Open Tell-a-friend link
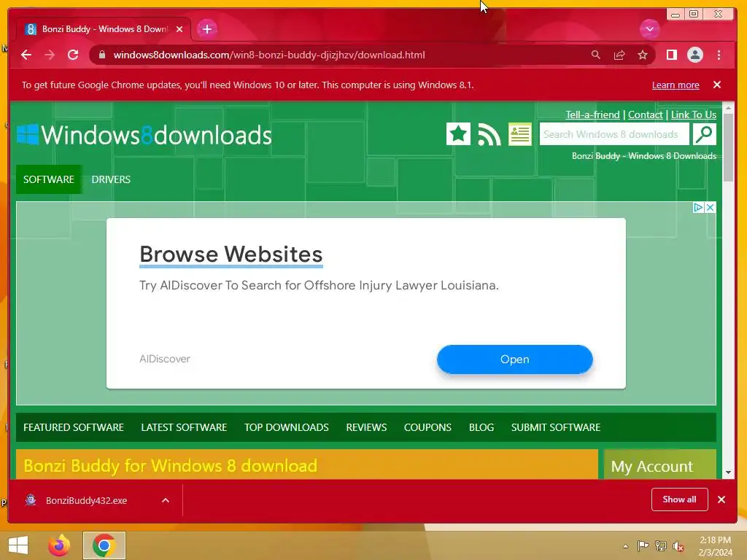Image resolution: width=747 pixels, height=560 pixels. click(592, 114)
